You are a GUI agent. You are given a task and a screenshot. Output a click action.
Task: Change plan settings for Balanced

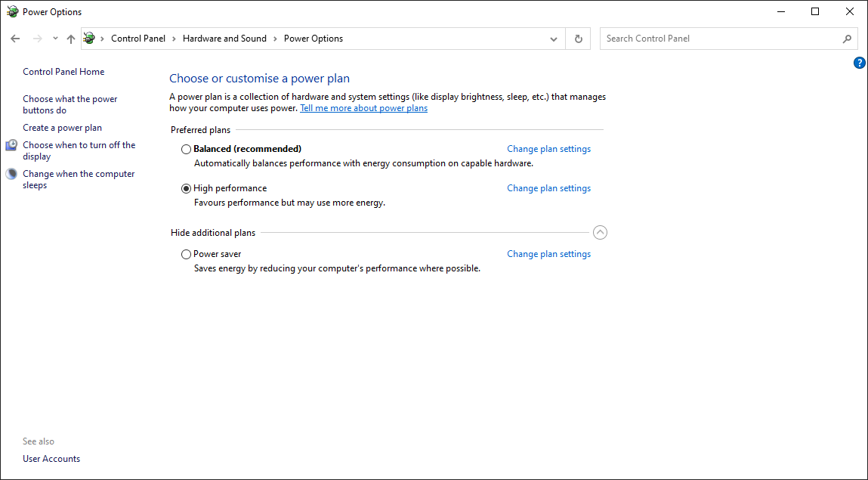point(548,149)
